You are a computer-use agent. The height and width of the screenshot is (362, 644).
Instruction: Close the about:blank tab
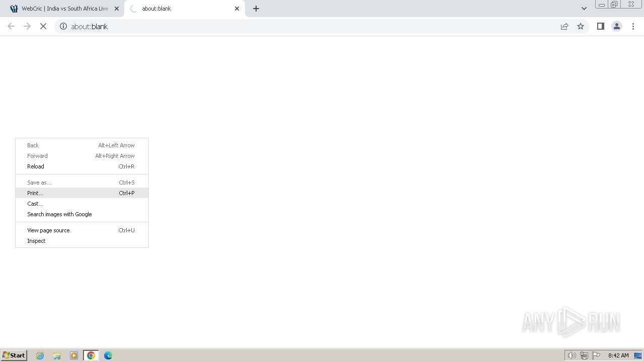[x=237, y=9]
